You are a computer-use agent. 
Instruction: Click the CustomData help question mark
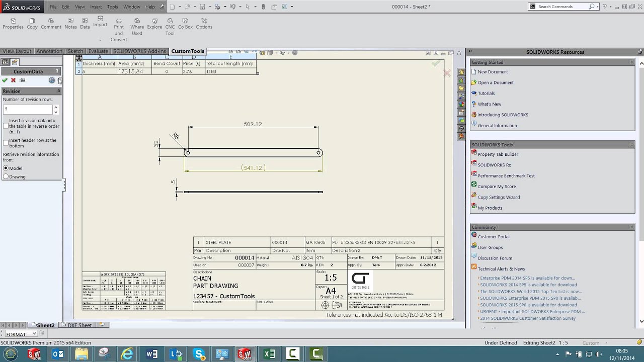tap(57, 71)
